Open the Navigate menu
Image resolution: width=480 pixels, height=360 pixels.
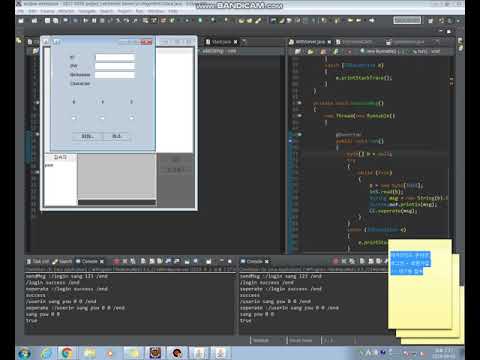(x=87, y=11)
